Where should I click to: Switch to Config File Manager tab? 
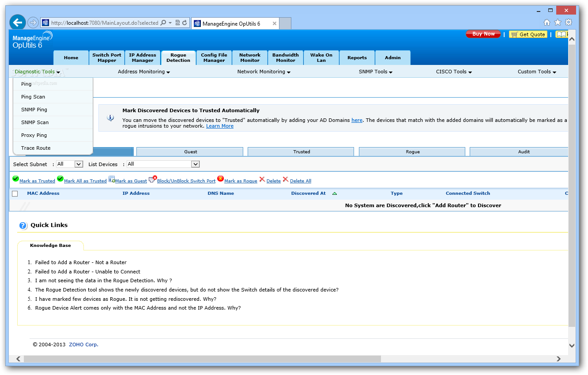coord(214,58)
